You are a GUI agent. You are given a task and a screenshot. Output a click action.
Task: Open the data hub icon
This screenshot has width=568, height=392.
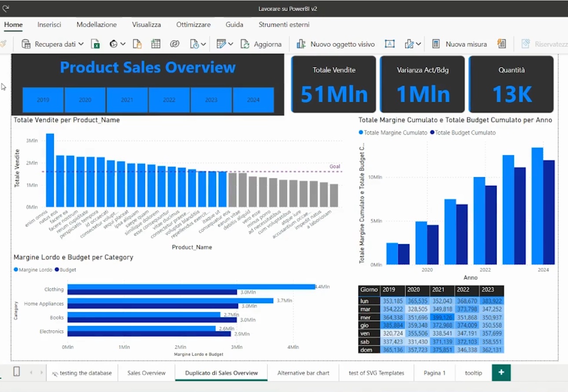(x=114, y=44)
